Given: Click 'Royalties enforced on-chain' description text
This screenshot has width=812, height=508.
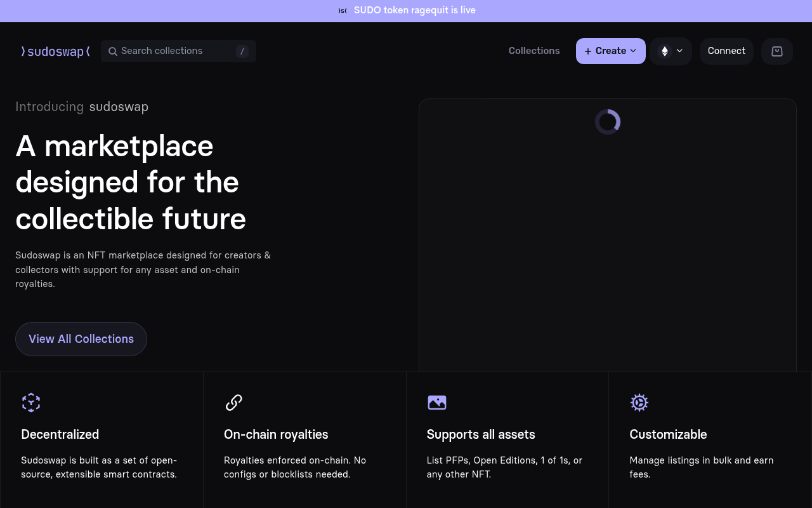Looking at the screenshot, I should pyautogui.click(x=295, y=467).
